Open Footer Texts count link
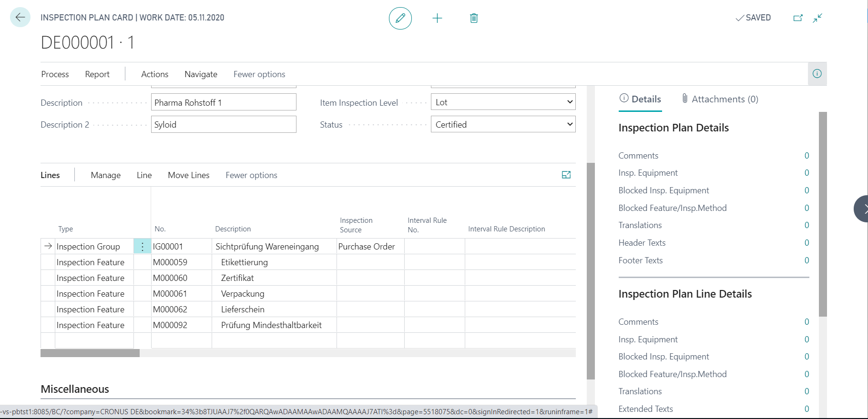This screenshot has height=419, width=868. click(x=807, y=260)
